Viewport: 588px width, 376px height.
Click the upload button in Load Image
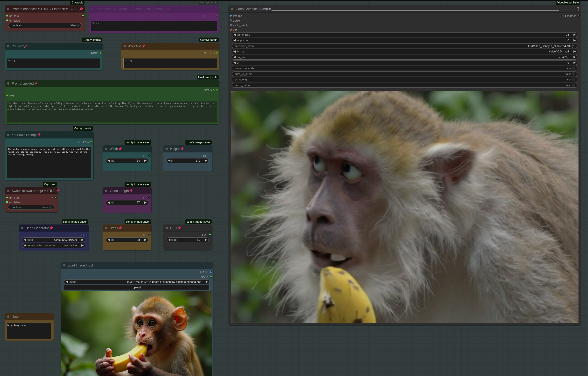point(137,288)
